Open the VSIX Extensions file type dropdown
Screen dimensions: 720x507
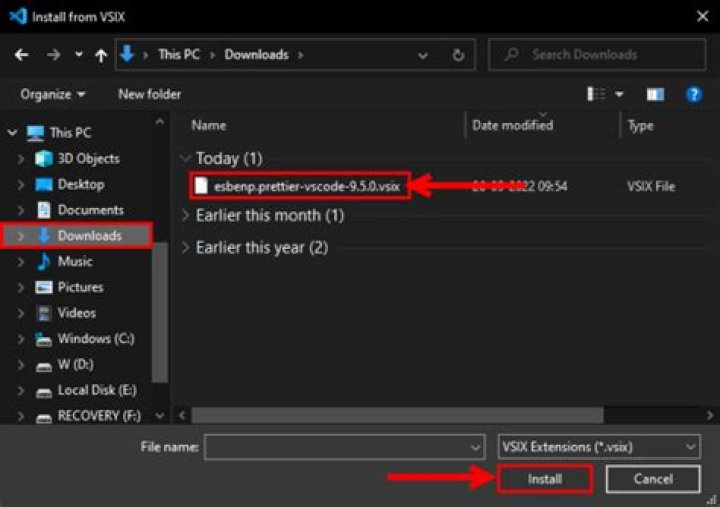point(599,447)
